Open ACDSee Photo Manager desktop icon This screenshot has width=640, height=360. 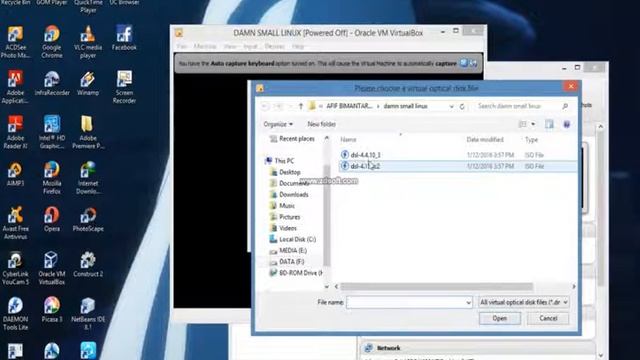click(15, 42)
